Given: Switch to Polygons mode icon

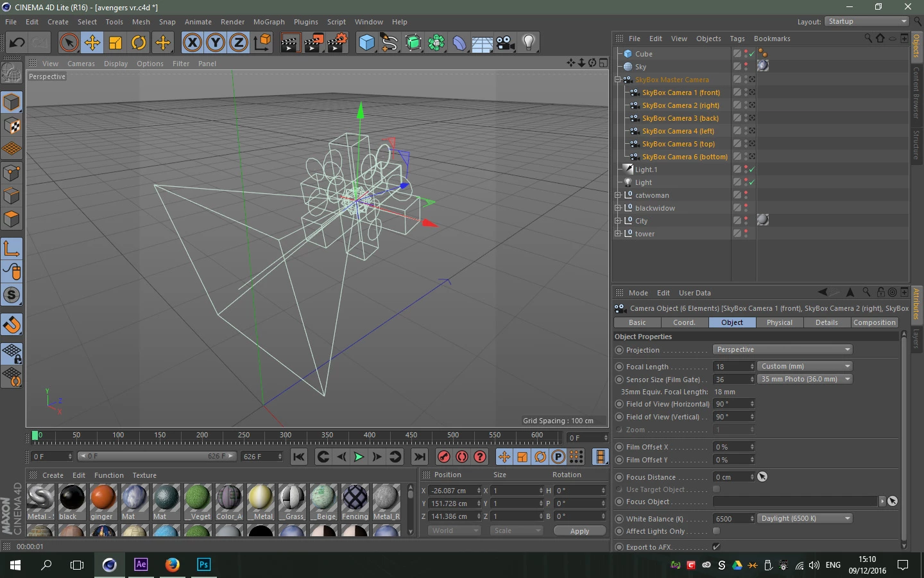Looking at the screenshot, I should [x=12, y=219].
